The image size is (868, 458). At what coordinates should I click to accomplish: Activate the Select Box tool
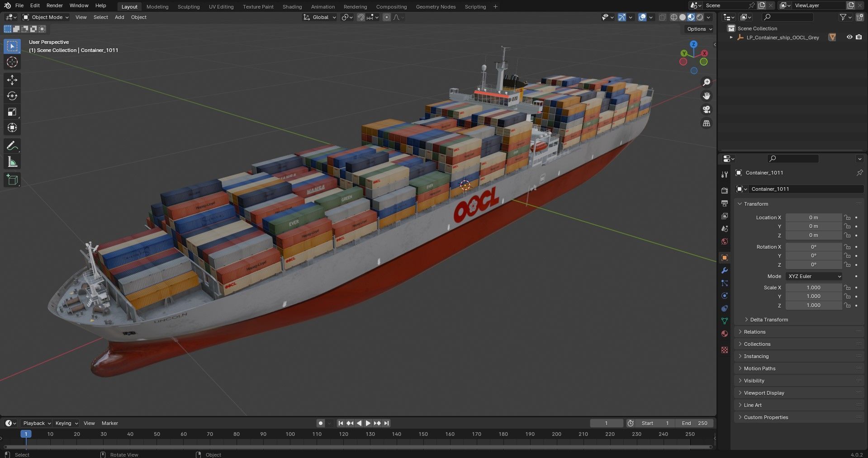(x=12, y=46)
